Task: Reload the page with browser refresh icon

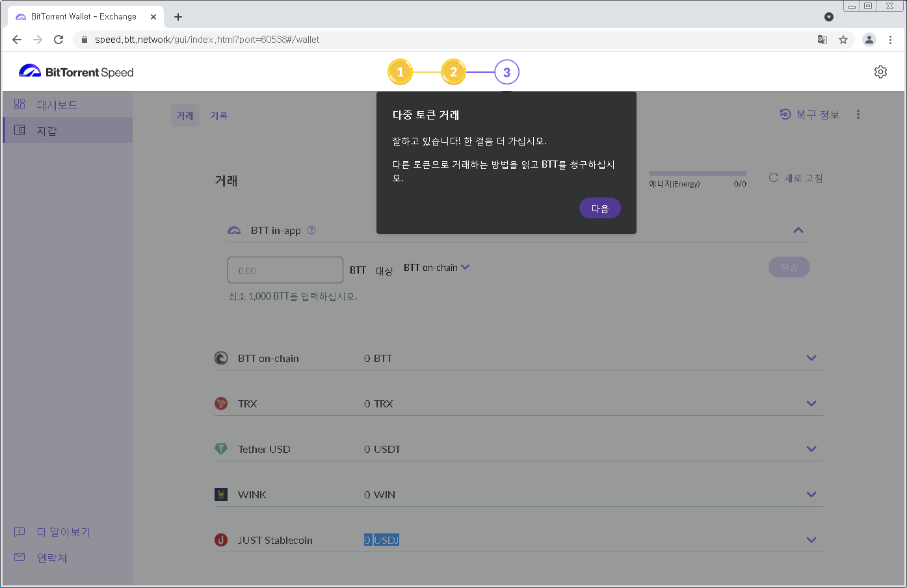Action: [x=59, y=40]
